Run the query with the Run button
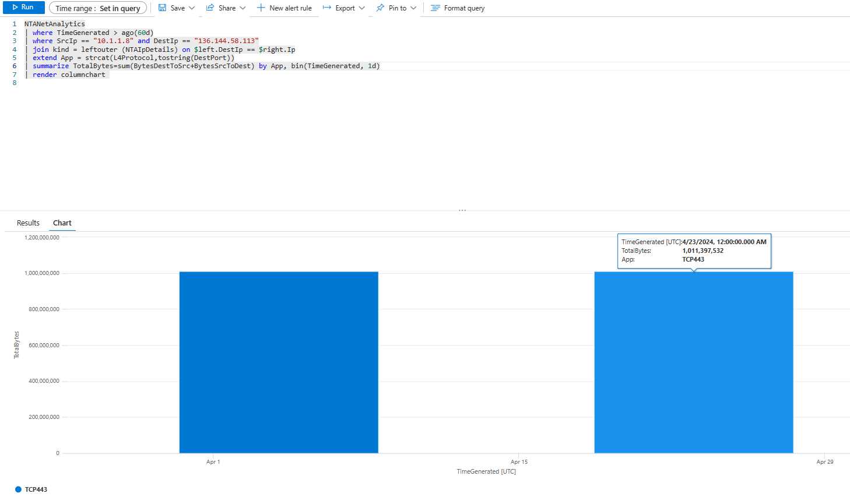 pos(24,8)
